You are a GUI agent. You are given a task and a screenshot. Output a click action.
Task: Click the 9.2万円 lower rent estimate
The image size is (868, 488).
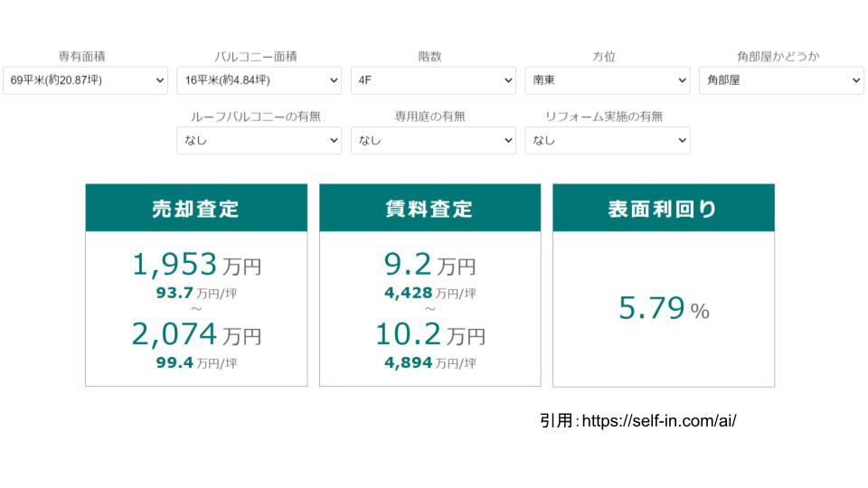(x=429, y=265)
